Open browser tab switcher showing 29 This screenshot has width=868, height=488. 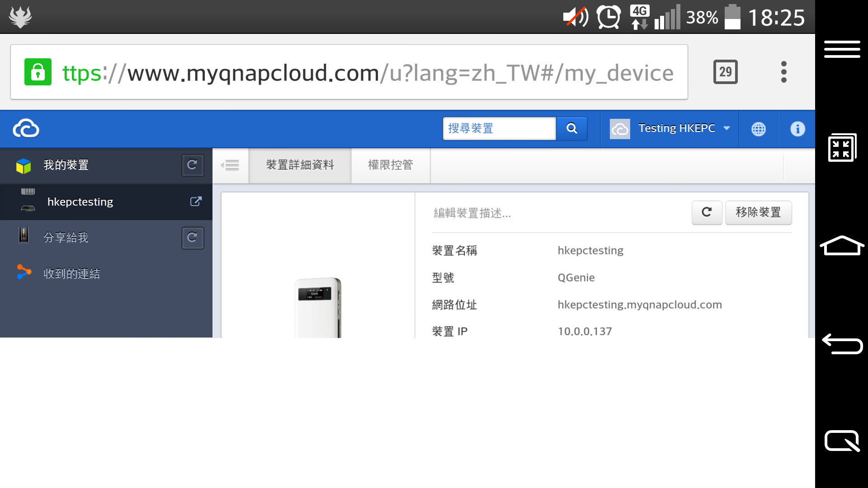click(726, 72)
